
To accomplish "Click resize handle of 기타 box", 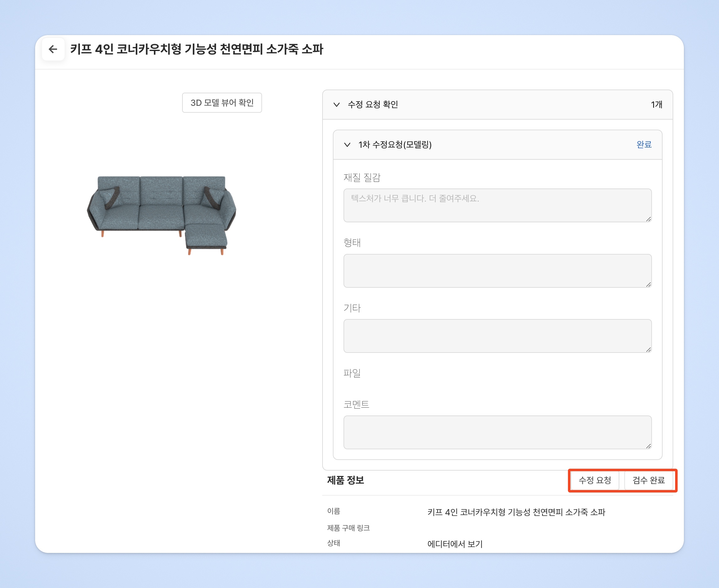I will [648, 349].
